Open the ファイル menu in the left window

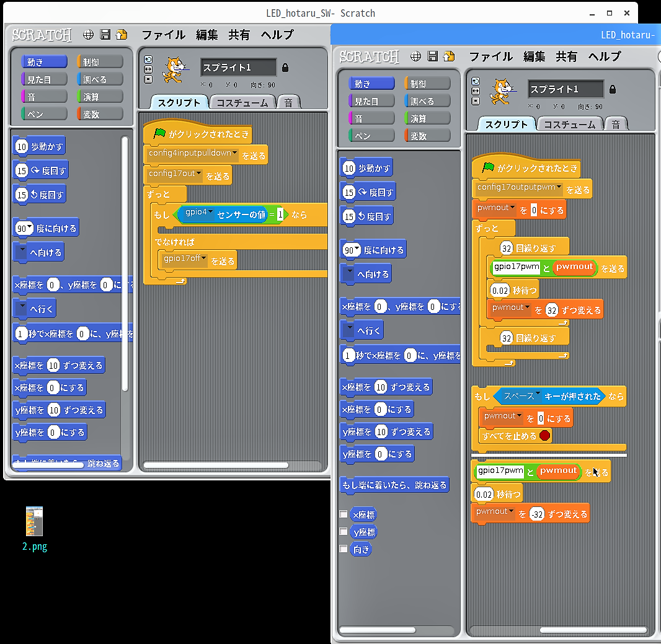[x=164, y=35]
